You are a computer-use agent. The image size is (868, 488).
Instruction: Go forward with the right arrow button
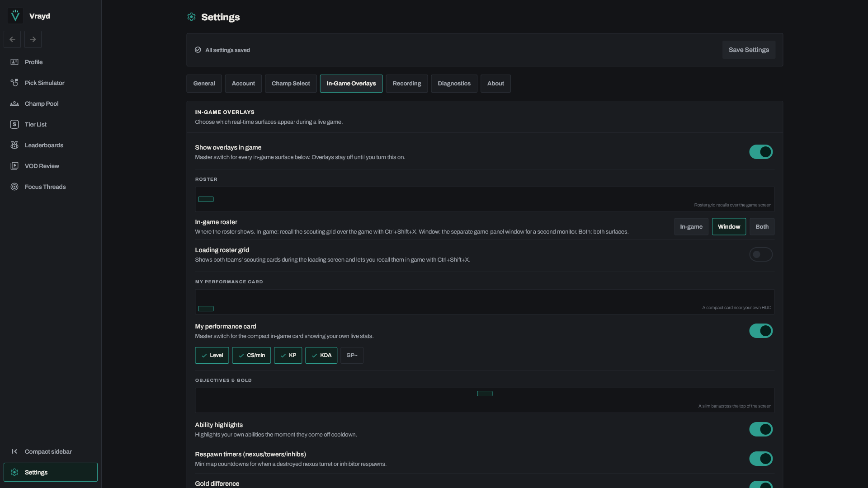(33, 39)
